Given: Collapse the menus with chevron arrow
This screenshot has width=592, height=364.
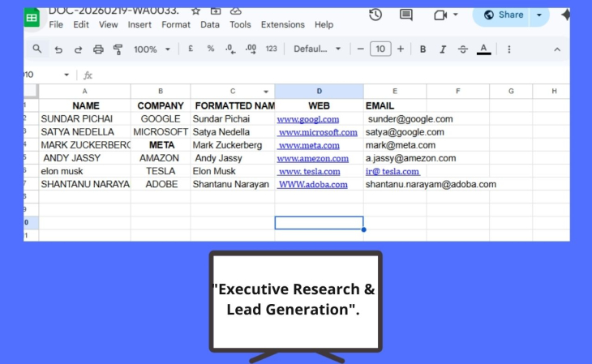Looking at the screenshot, I should [x=557, y=49].
